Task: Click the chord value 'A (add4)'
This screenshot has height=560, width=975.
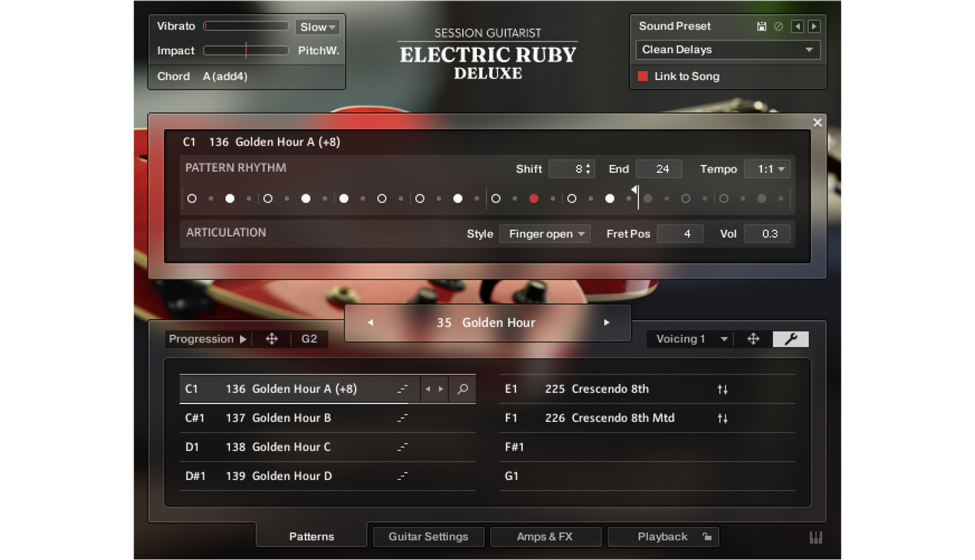Action: [x=225, y=77]
